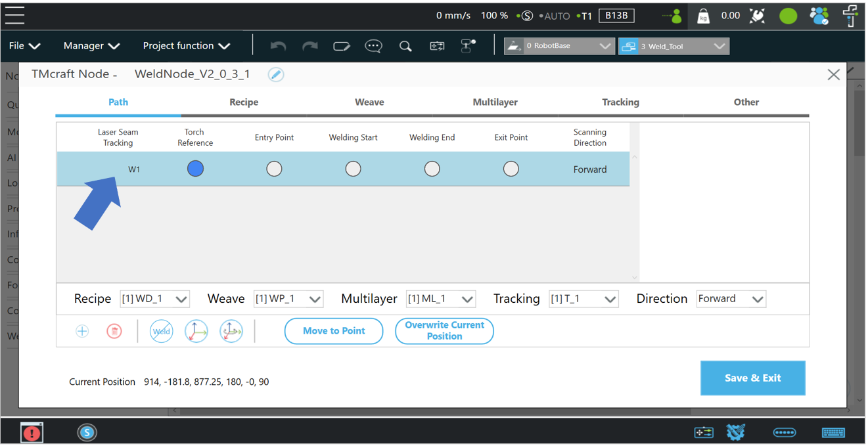Select the Torch Reference radio for W1
Screen dimensions: 868x446
195,169
